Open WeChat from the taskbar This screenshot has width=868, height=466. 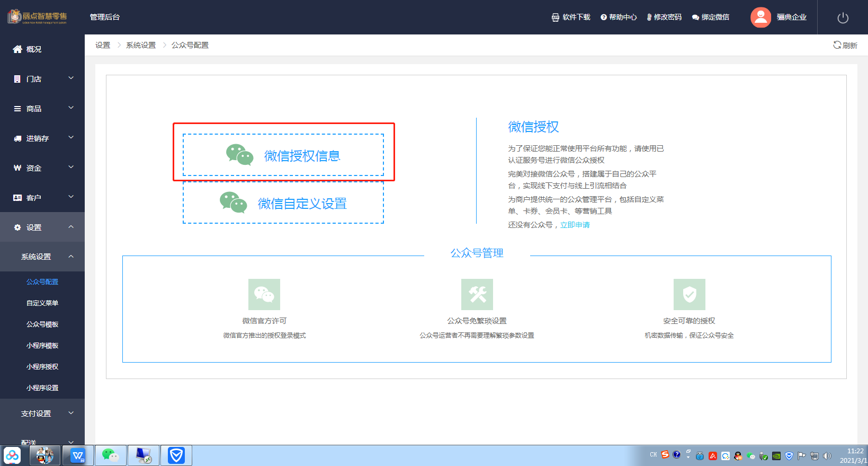coord(111,455)
